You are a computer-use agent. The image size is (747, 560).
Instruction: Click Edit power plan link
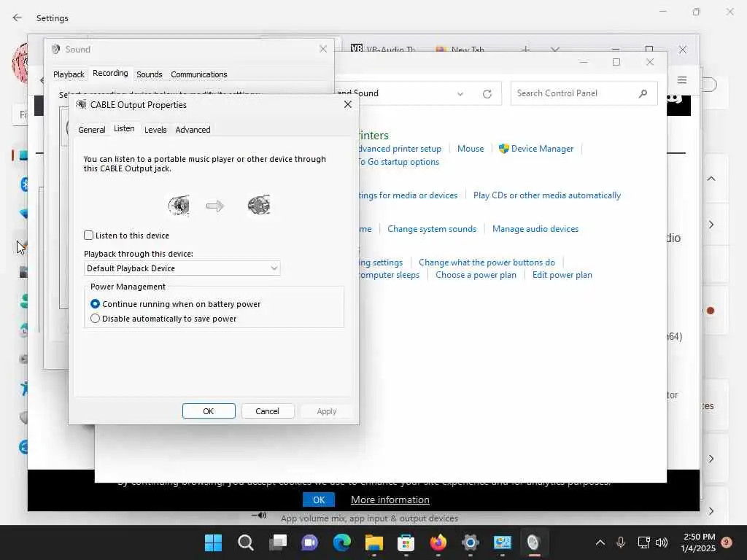562,275
